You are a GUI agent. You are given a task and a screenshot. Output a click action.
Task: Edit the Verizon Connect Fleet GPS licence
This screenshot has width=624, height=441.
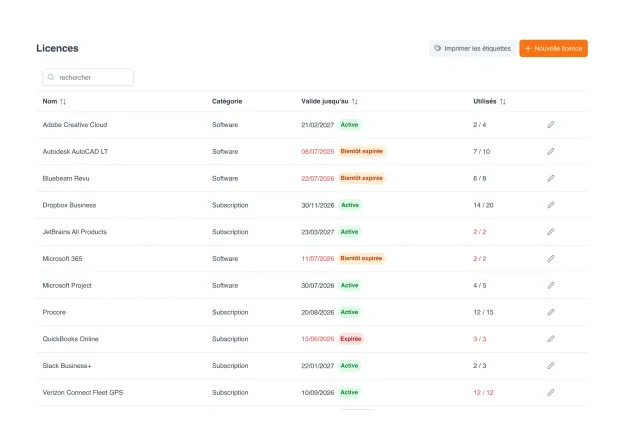(x=550, y=392)
